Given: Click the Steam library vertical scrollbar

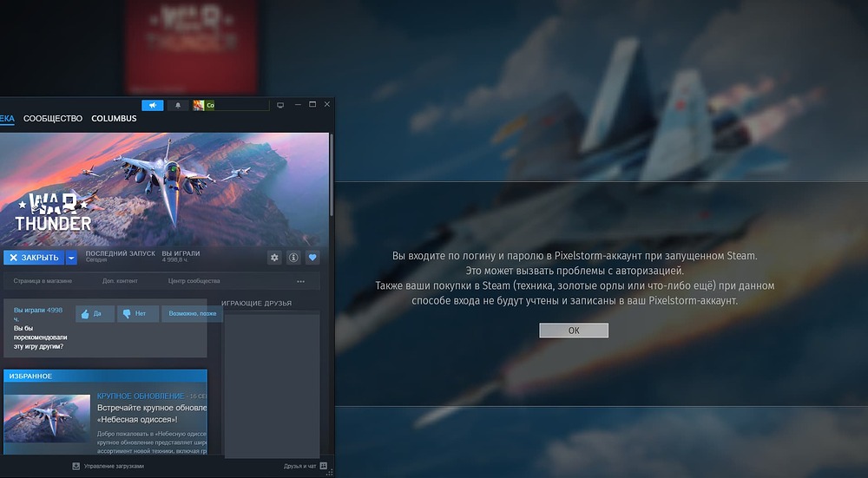Looking at the screenshot, I should (x=331, y=174).
